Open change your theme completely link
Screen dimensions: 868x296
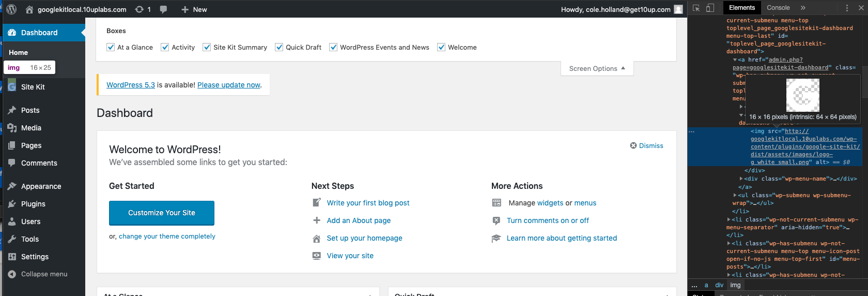click(x=167, y=236)
